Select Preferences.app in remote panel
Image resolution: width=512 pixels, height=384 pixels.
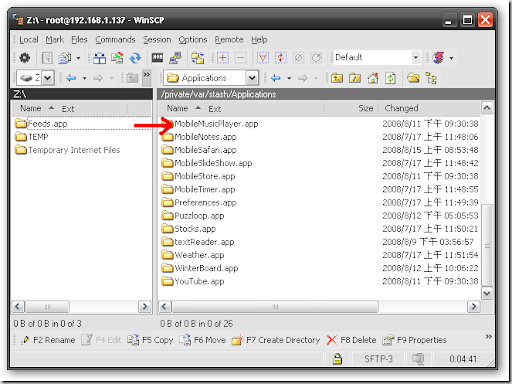(199, 203)
